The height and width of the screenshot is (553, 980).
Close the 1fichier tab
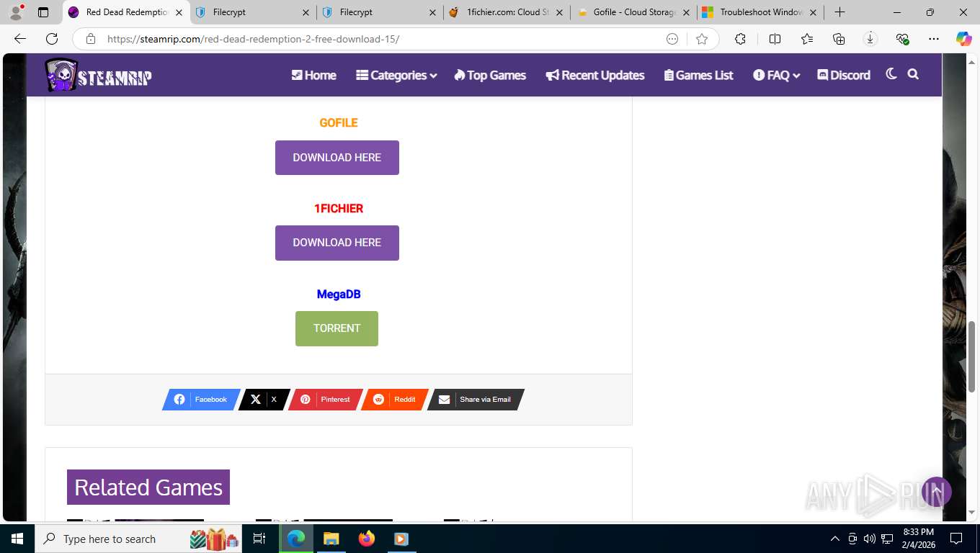coord(559,12)
